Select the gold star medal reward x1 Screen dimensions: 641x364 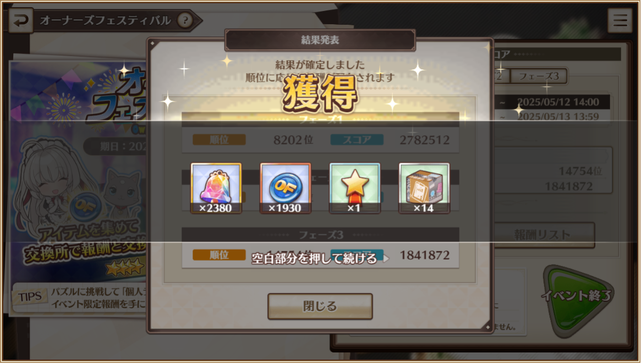[354, 188]
